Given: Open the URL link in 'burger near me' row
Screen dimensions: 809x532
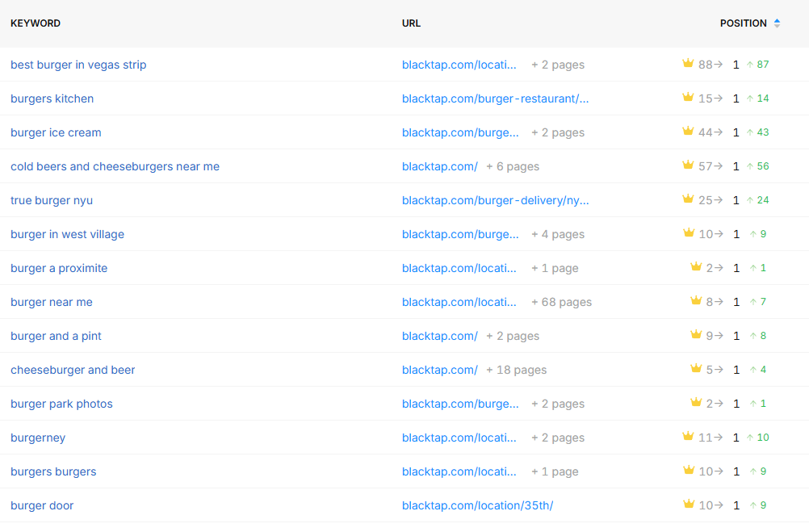Looking at the screenshot, I should [459, 302].
